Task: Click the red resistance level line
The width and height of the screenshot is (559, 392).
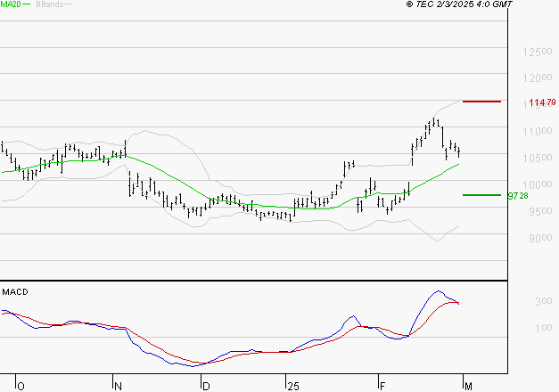Action: pyautogui.click(x=481, y=102)
